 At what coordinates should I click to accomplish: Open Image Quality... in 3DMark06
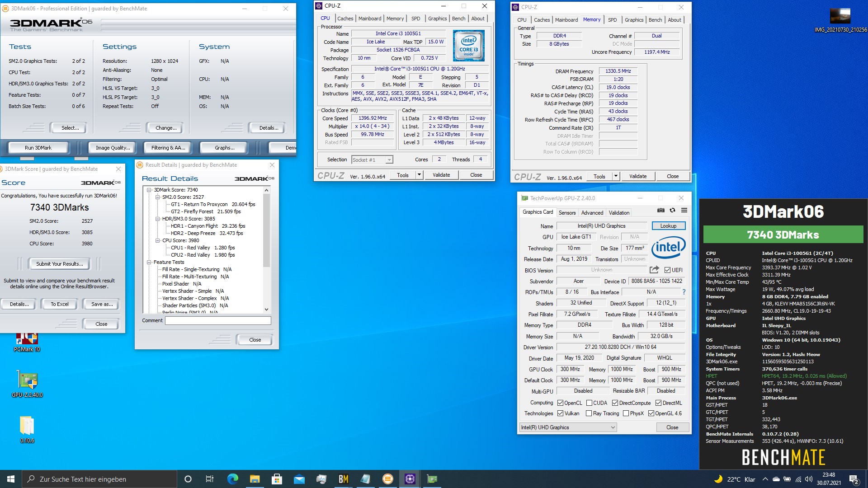[113, 148]
